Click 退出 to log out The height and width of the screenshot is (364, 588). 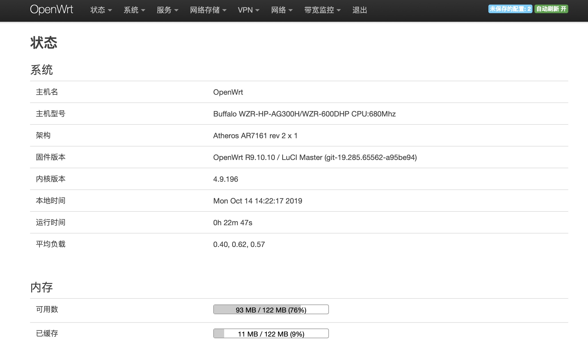point(360,10)
